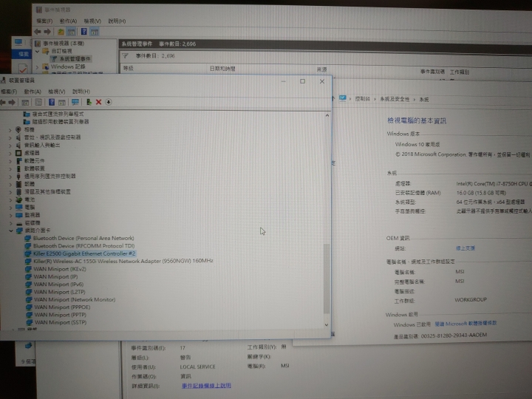Click the 監視器 monitor category icon
The height and width of the screenshot is (399, 532).
click(19, 215)
